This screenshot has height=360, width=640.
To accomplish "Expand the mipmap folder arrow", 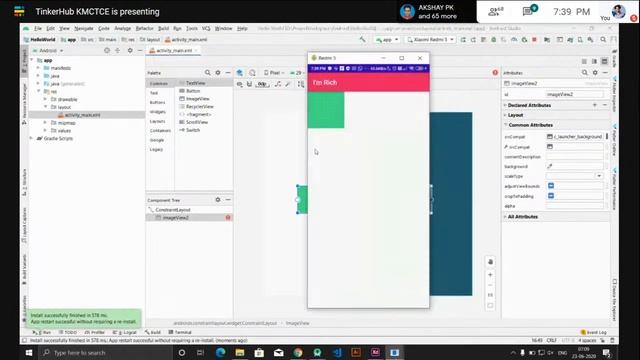I will point(45,122).
